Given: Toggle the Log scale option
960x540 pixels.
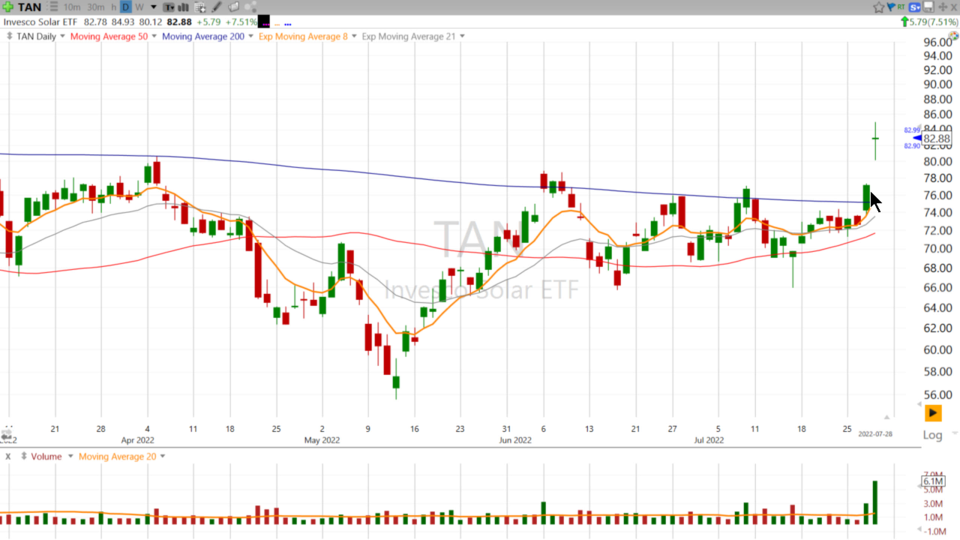Looking at the screenshot, I should 932,435.
